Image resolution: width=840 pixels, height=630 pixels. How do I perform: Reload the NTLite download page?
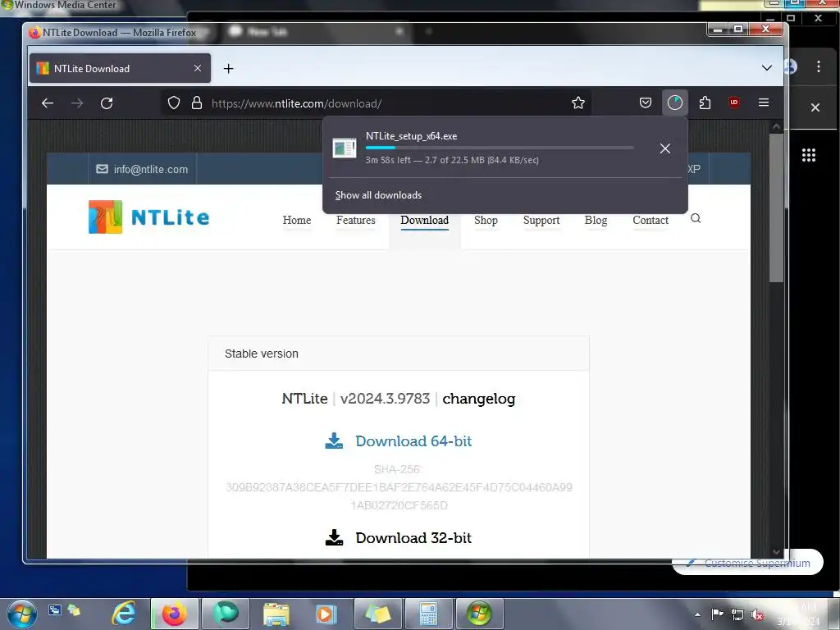coord(107,103)
